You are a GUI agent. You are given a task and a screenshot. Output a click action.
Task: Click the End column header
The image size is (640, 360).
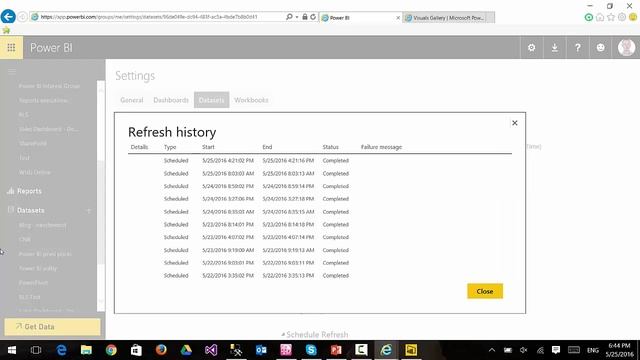[x=267, y=147]
